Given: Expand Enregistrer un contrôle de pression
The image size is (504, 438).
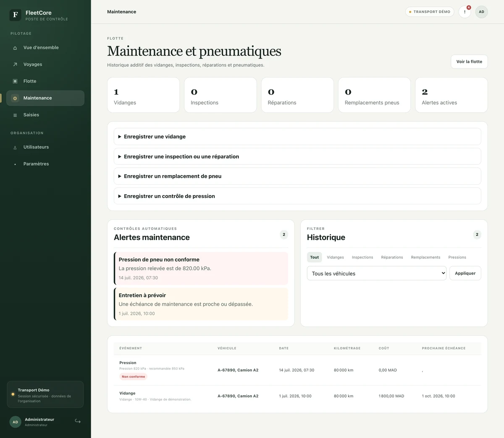Looking at the screenshot, I should pyautogui.click(x=297, y=196).
